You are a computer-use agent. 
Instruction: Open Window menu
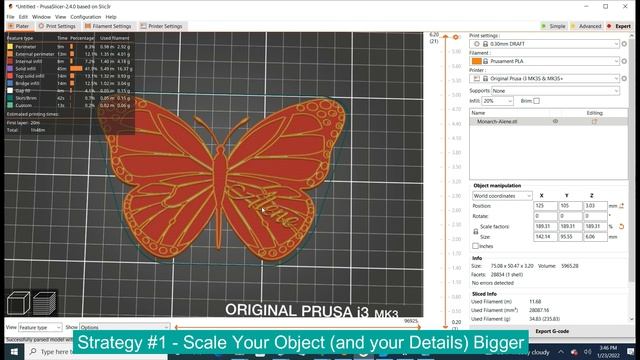[41, 17]
